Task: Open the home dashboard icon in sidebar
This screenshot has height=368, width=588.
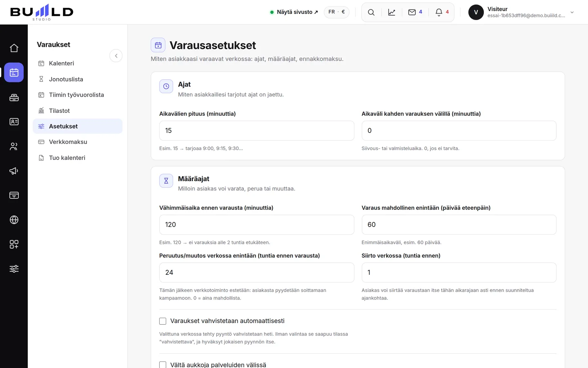Action: (14, 48)
